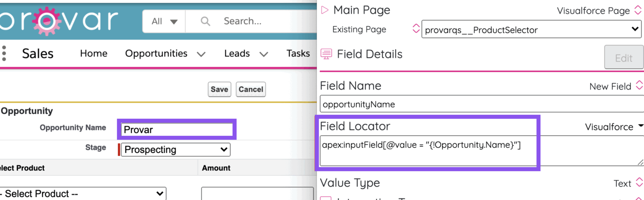The height and width of the screenshot is (200, 644).
Task: Expand the Leads tab menu chevron
Action: click(x=264, y=54)
